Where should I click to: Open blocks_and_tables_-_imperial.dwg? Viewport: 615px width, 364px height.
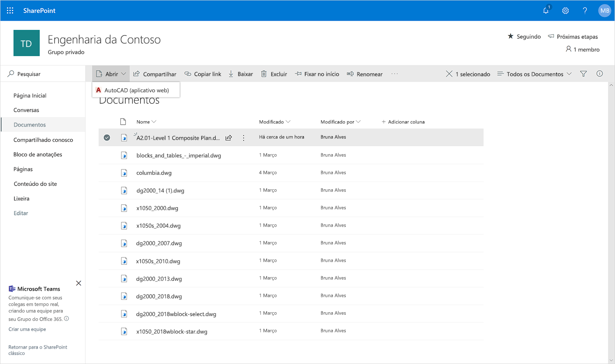coord(179,155)
